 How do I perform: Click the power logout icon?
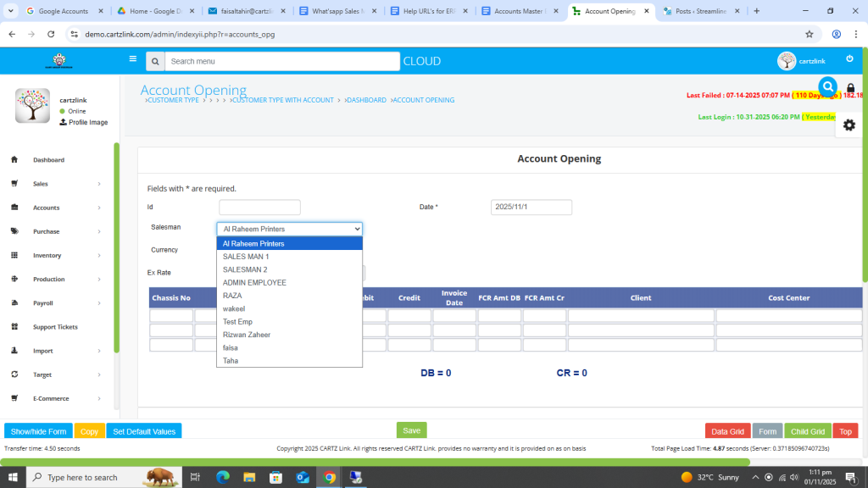point(849,58)
